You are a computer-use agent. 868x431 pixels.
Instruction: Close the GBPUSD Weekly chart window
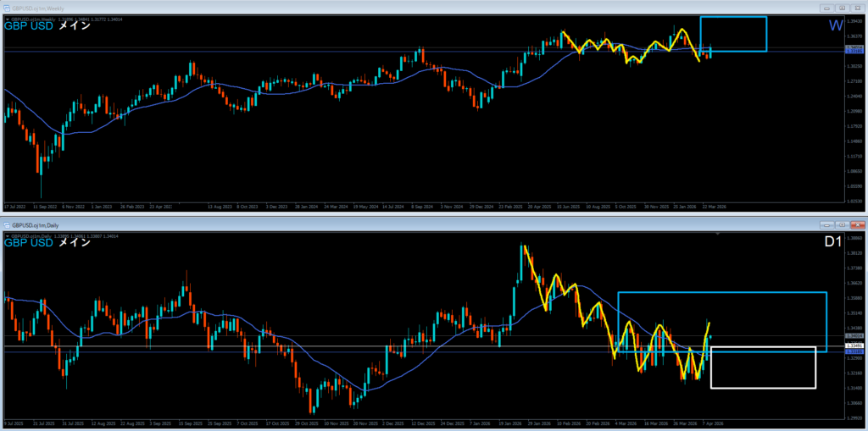(x=858, y=8)
